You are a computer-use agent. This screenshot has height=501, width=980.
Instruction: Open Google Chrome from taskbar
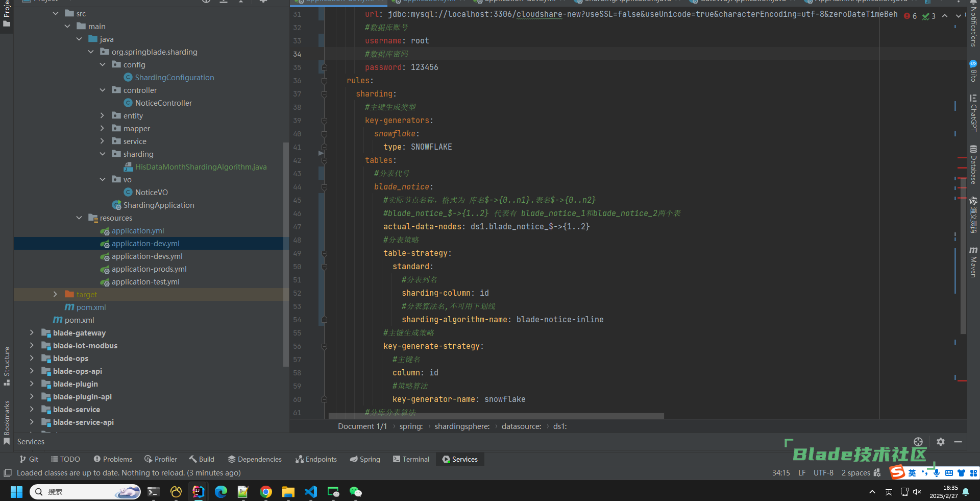[x=266, y=492]
